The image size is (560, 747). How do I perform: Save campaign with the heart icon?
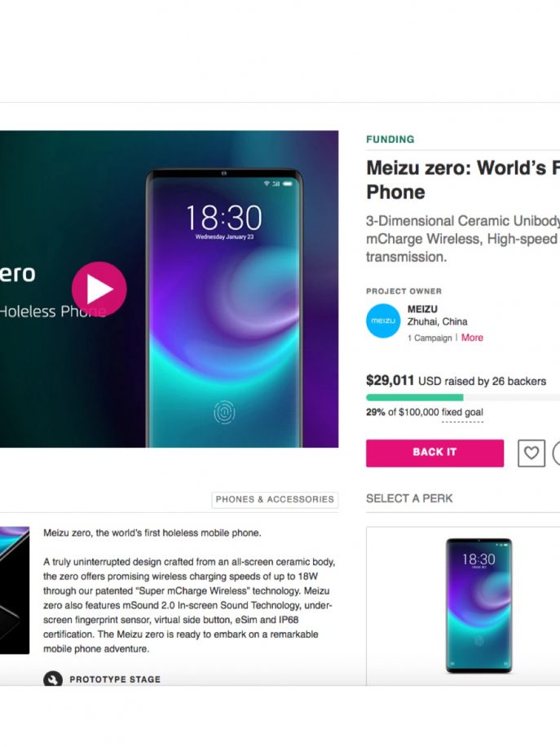(531, 453)
